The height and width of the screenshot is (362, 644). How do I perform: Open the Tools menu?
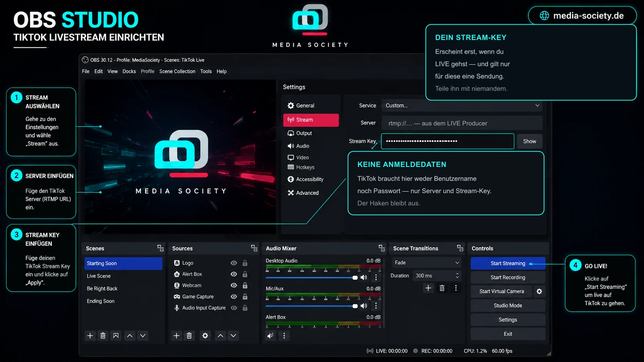click(206, 71)
